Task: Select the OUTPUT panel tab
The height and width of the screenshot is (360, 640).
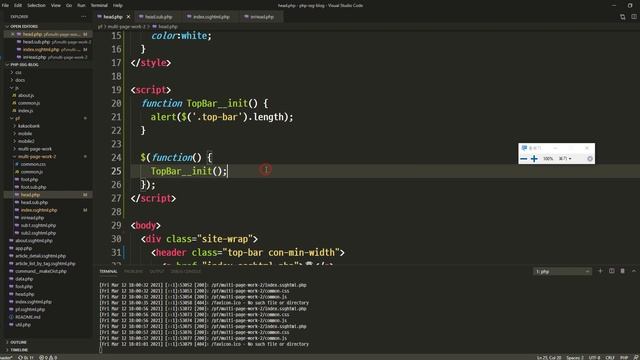Action: [156, 271]
